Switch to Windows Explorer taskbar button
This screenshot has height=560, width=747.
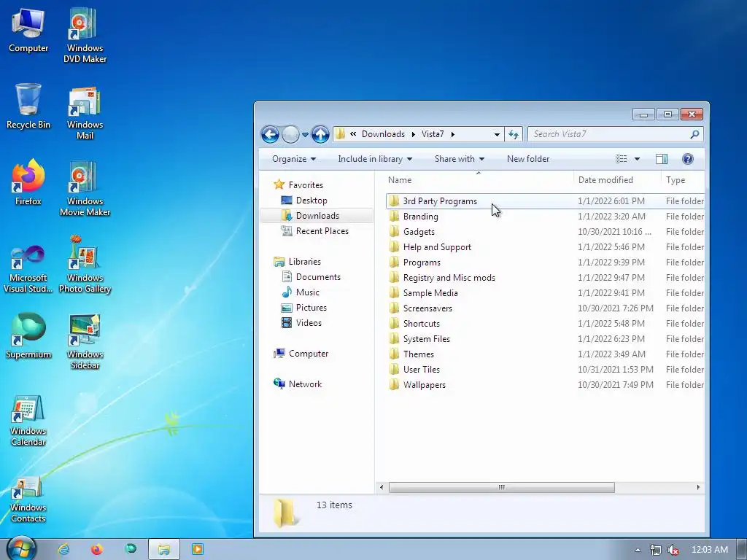pos(164,550)
